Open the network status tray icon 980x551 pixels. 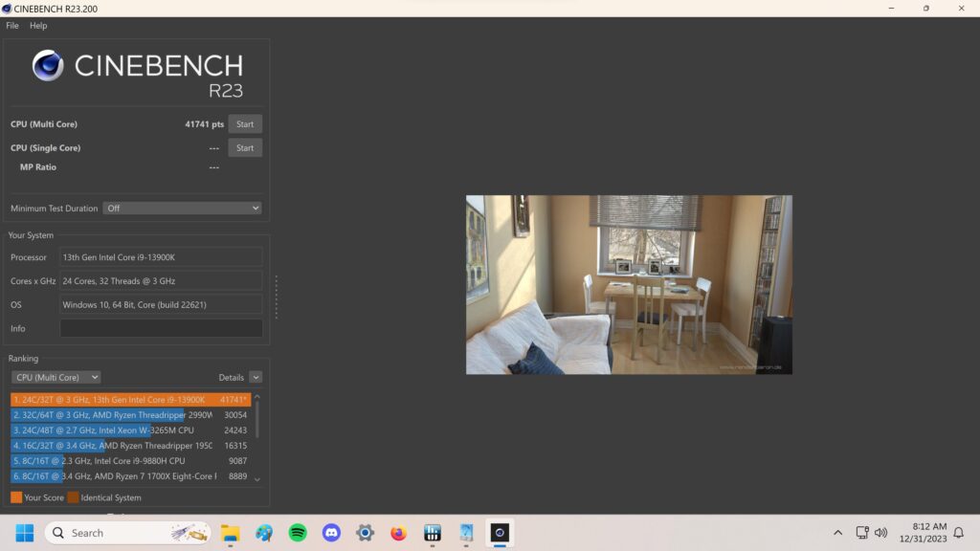click(862, 533)
